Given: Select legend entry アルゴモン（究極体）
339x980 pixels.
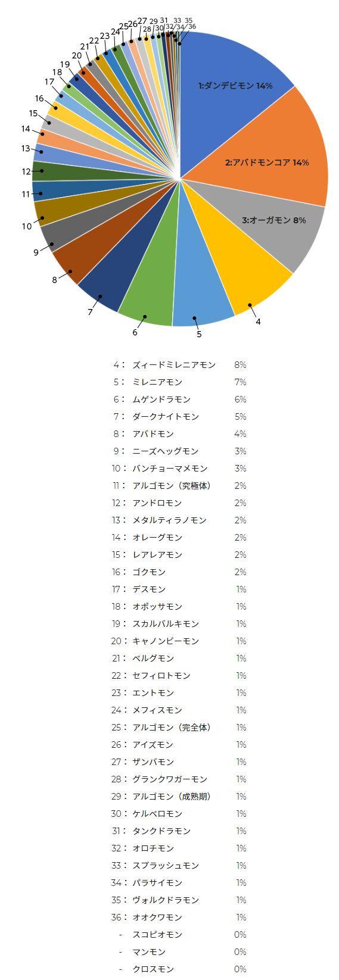Looking at the screenshot, I should tap(172, 486).
